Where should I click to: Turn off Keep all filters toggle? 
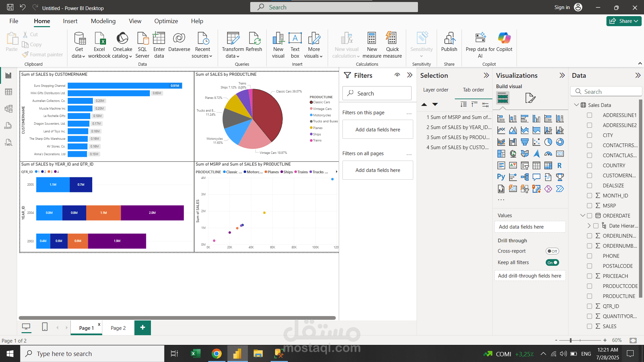coord(552,262)
